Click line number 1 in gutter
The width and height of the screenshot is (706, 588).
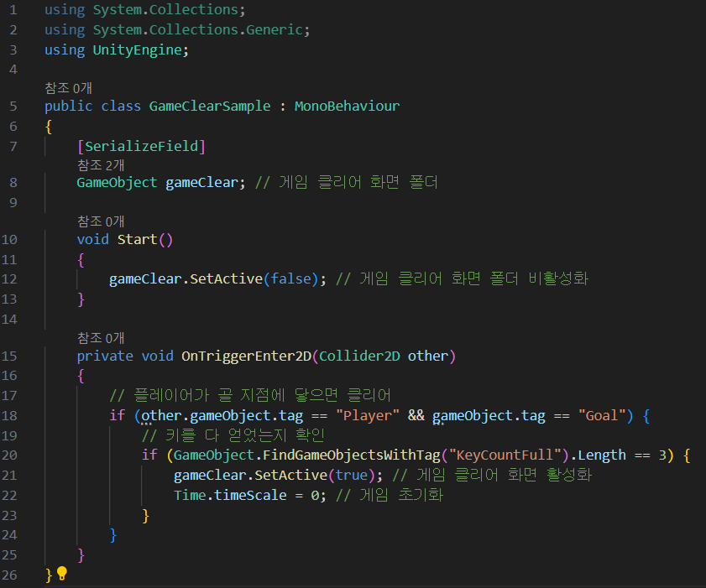13,10
